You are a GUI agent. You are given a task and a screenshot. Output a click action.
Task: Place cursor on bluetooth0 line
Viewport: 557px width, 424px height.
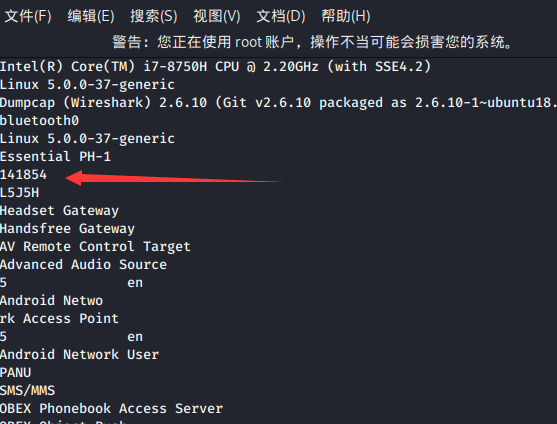(39, 121)
